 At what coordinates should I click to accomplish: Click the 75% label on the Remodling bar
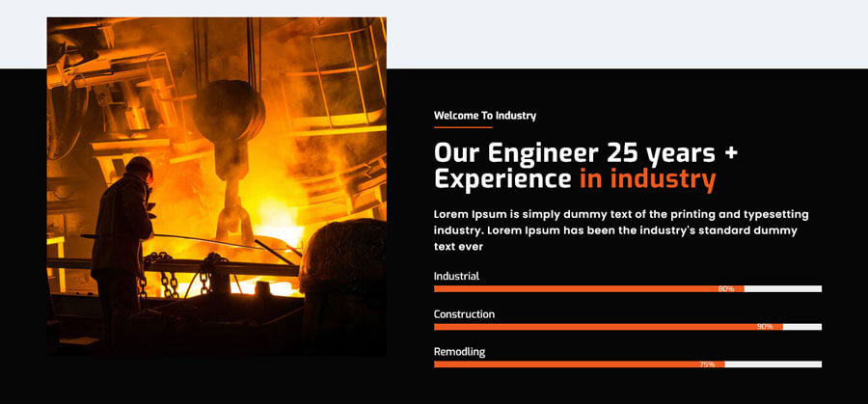pos(707,364)
